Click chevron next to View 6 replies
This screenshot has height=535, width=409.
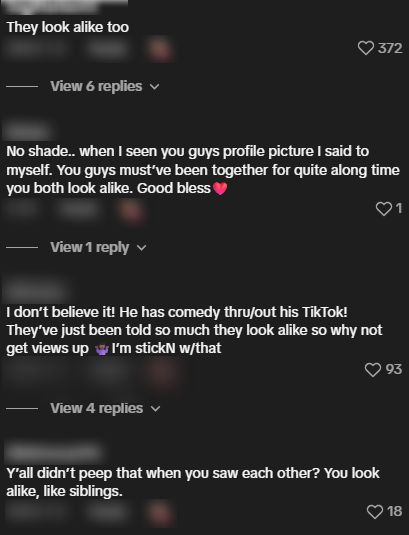pos(155,87)
